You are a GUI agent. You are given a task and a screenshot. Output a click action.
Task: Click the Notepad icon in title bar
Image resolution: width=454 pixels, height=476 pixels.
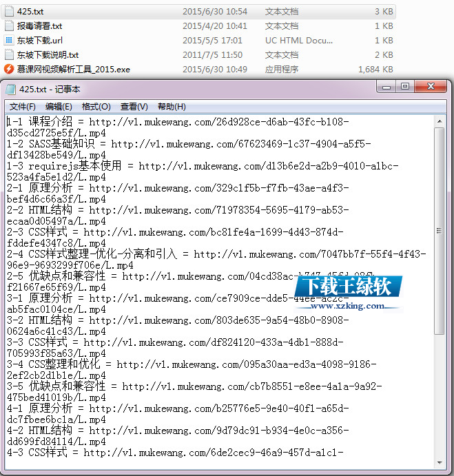point(10,90)
